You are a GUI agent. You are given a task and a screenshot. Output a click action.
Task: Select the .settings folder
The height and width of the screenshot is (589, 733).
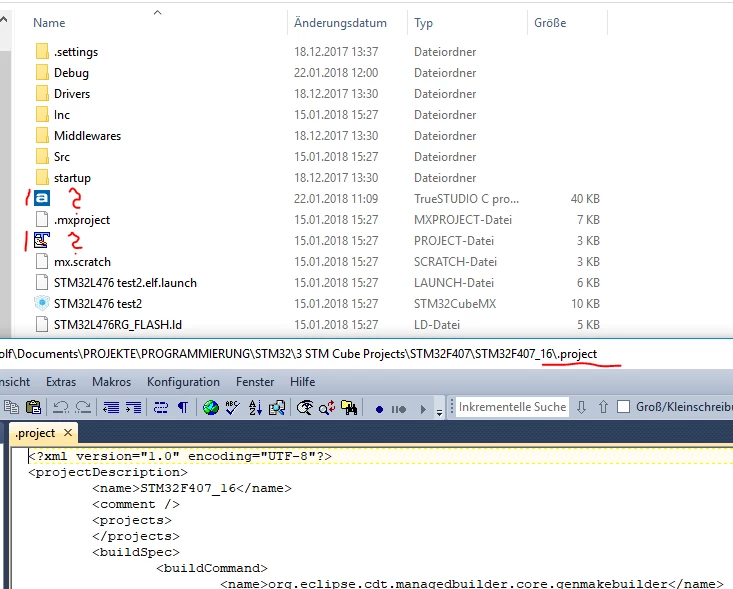coord(76,52)
